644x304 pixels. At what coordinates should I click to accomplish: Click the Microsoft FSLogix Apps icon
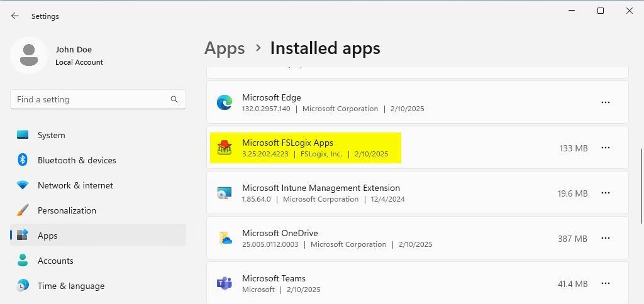225,148
